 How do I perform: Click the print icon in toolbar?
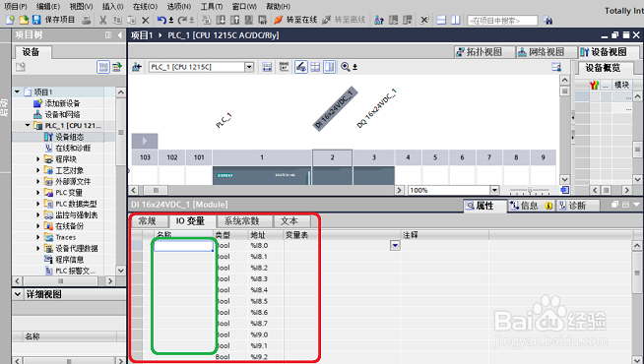click(87, 20)
